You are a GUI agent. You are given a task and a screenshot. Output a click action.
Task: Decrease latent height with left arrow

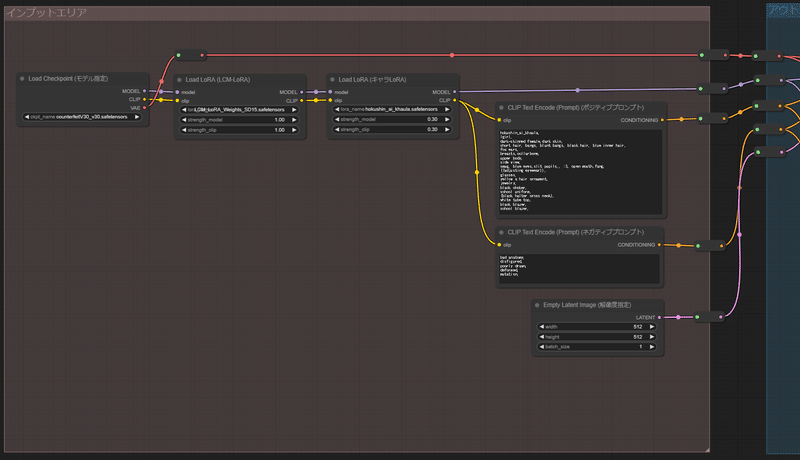541,337
